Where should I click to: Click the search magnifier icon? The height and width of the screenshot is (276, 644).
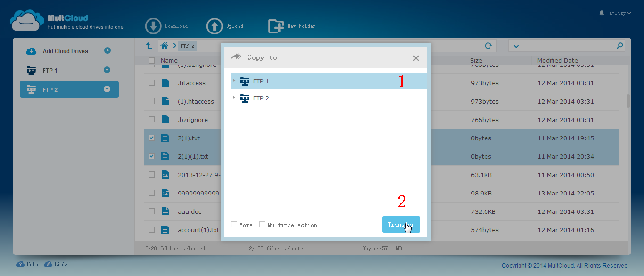[620, 46]
